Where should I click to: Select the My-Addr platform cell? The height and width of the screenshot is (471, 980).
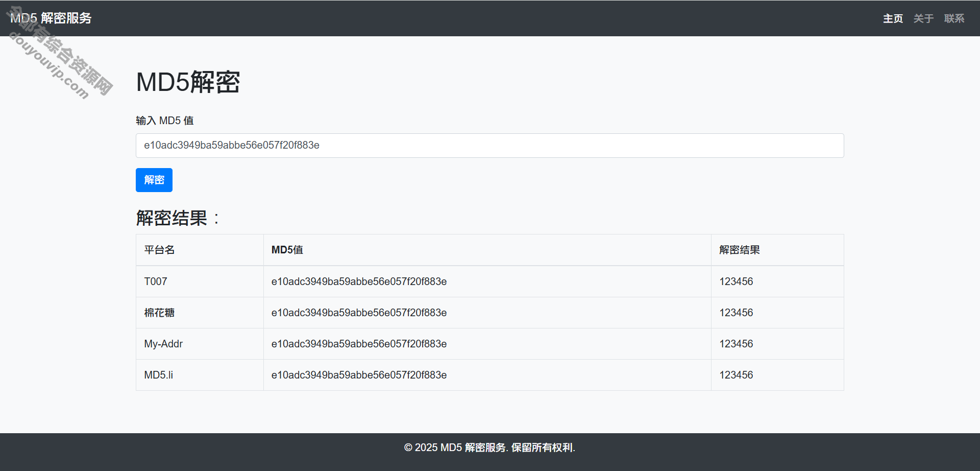point(163,344)
